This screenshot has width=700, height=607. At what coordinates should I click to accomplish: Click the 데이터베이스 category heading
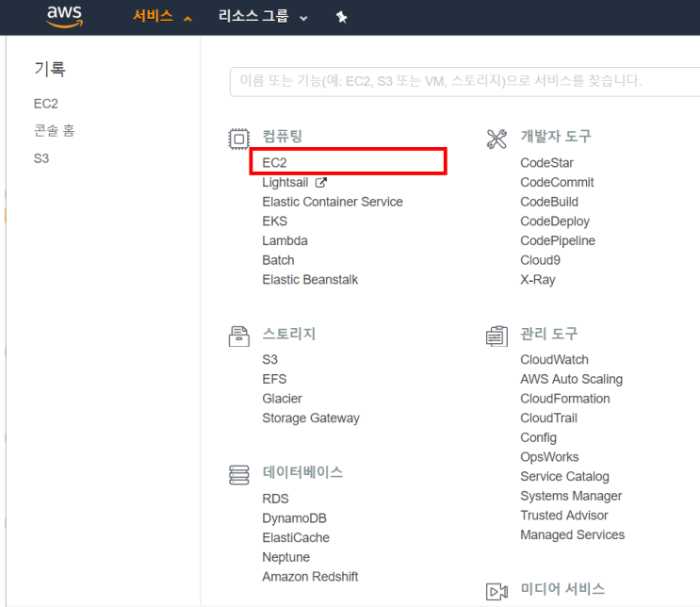tap(302, 472)
